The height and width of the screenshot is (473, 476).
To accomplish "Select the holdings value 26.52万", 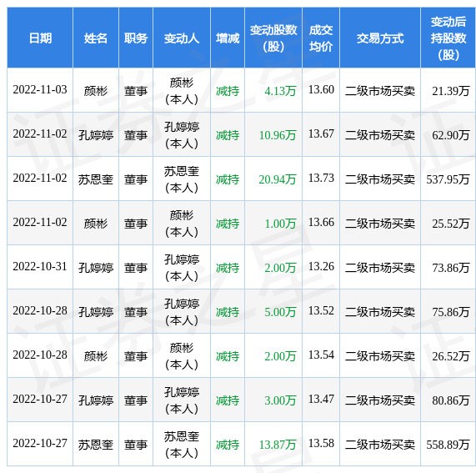I will click(451, 356).
